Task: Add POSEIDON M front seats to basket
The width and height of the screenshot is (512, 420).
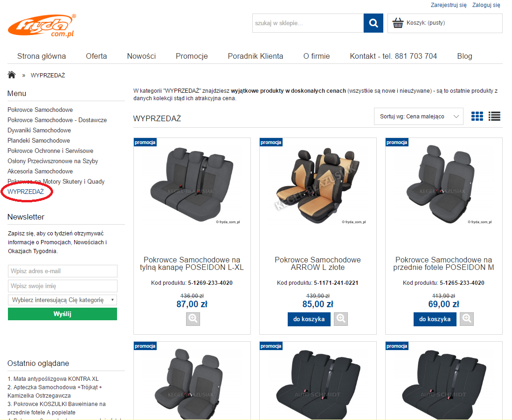Action: click(x=435, y=319)
